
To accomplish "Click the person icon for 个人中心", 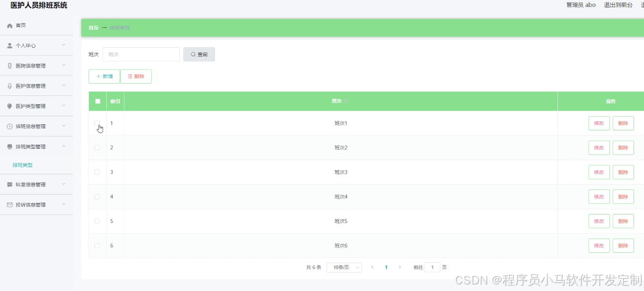I will coord(9,46).
